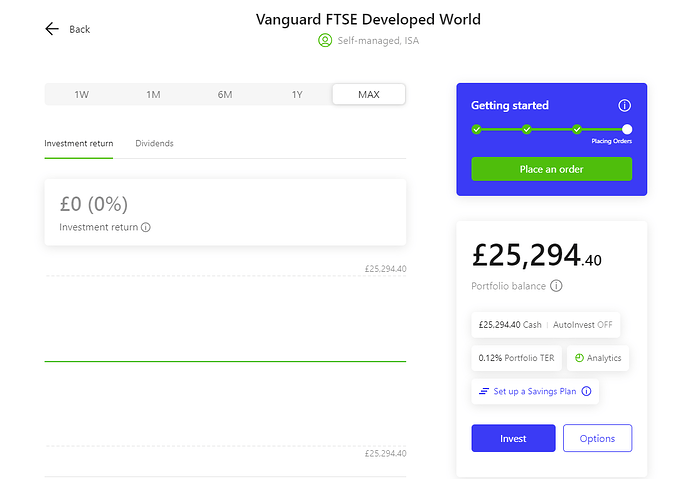The height and width of the screenshot is (479, 690).
Task: Click the back arrow icon
Action: point(52,29)
